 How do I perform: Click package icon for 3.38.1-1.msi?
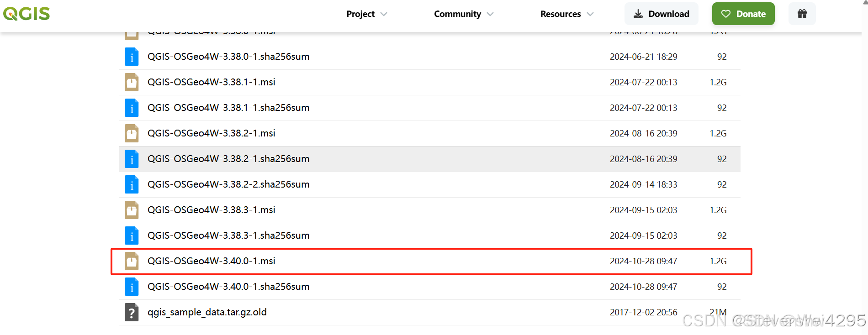tap(132, 82)
